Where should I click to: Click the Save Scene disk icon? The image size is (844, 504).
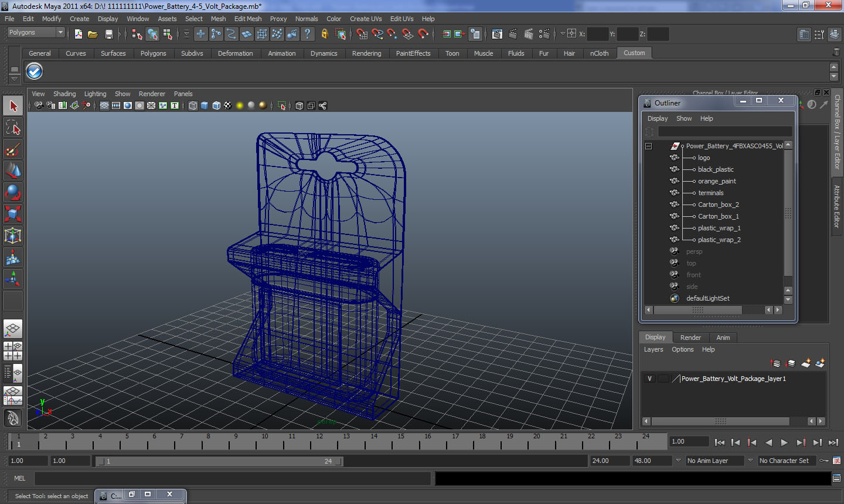[x=108, y=34]
